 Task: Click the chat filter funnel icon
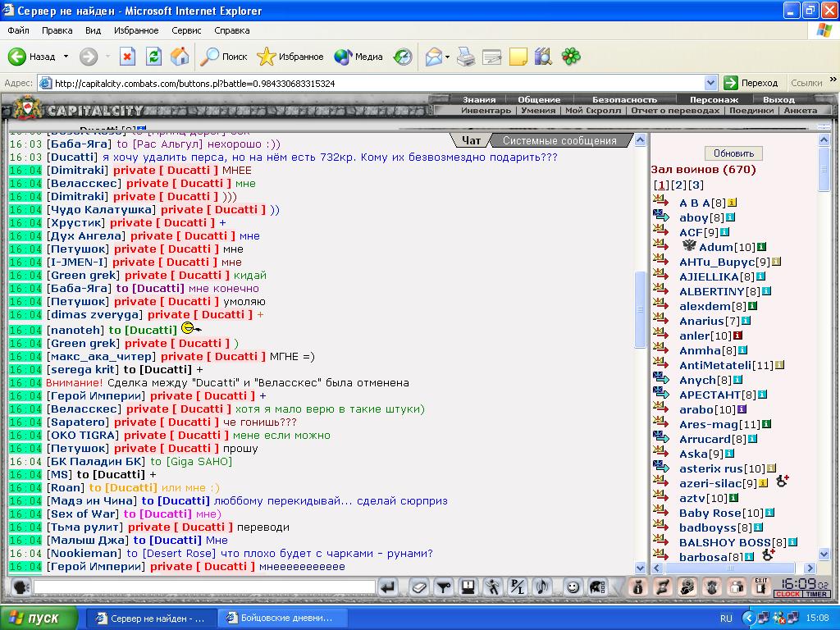(444, 587)
